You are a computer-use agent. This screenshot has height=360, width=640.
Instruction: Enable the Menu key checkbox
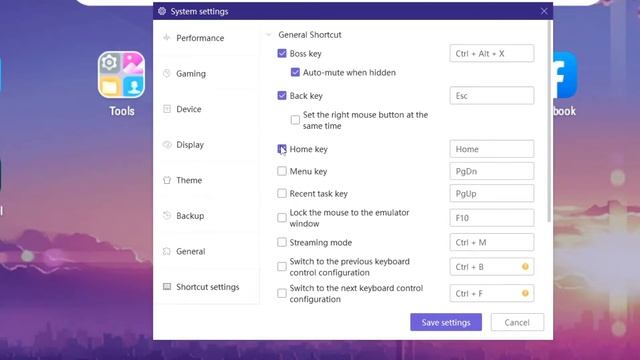point(282,171)
